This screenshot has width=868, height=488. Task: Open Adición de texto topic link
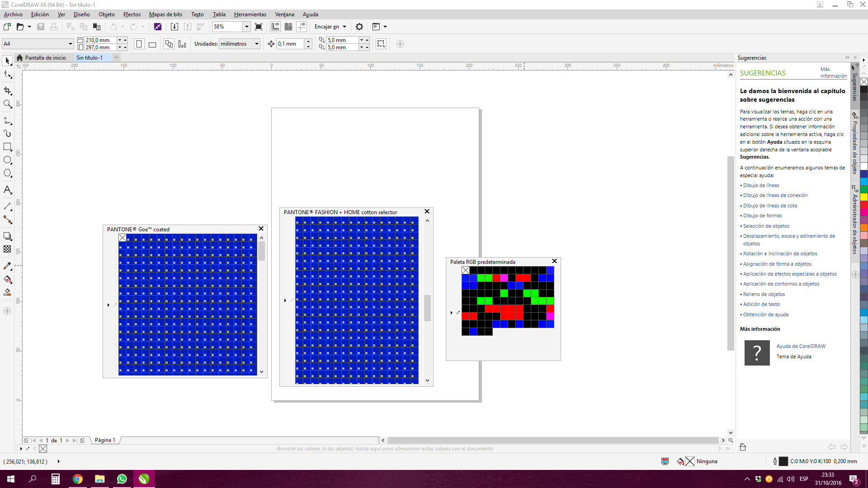point(761,304)
